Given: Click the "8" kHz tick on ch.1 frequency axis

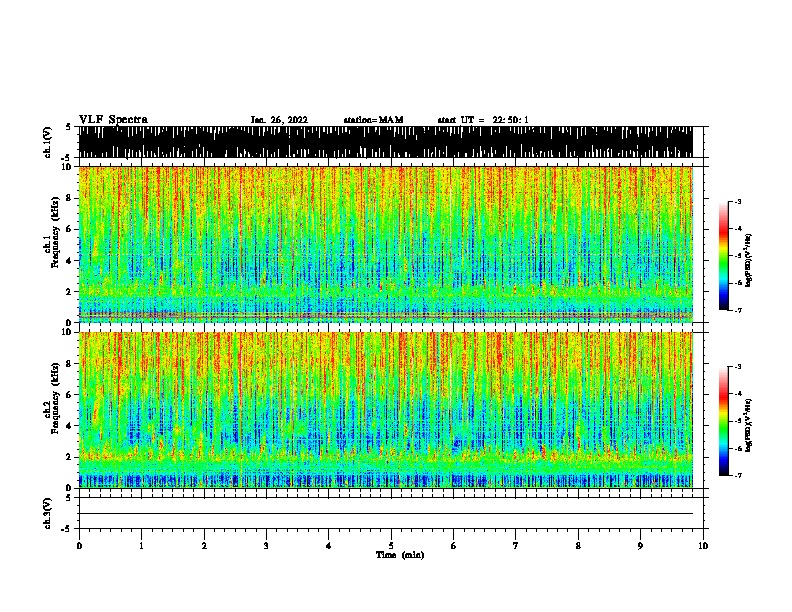Looking at the screenshot, I should pos(70,198).
